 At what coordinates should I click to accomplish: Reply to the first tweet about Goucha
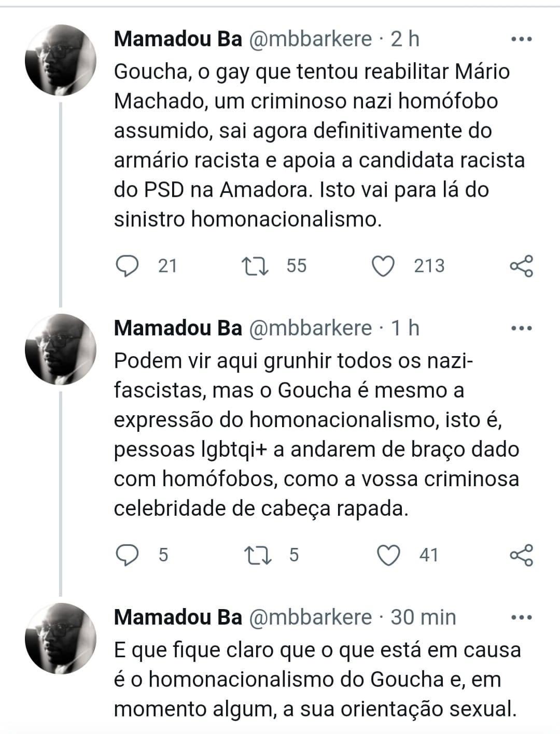click(126, 266)
